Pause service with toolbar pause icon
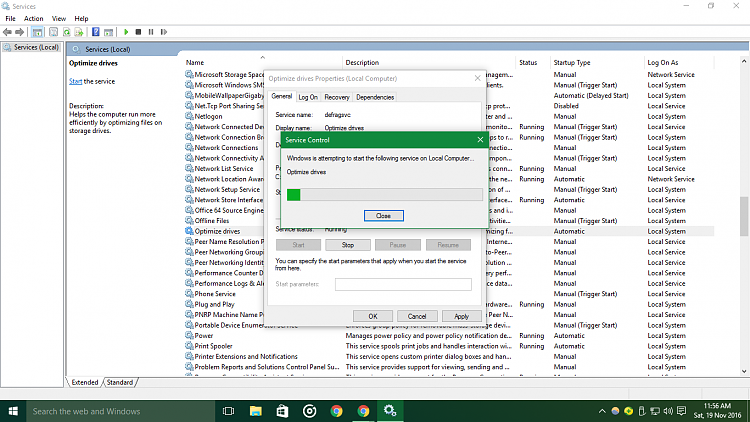This screenshot has width=750, height=422. pos(151,32)
